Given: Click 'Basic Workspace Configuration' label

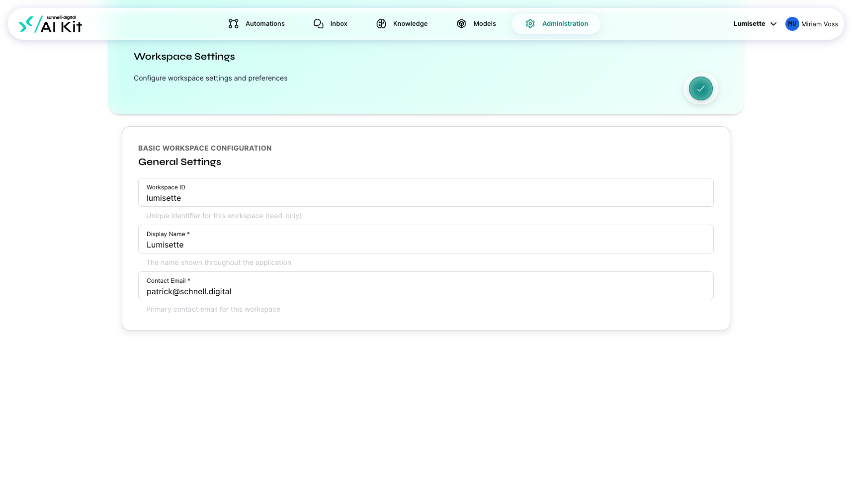Looking at the screenshot, I should (205, 148).
